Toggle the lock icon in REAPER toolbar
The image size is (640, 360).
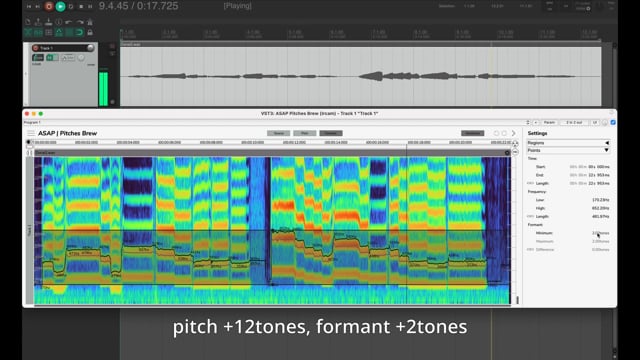point(90,32)
